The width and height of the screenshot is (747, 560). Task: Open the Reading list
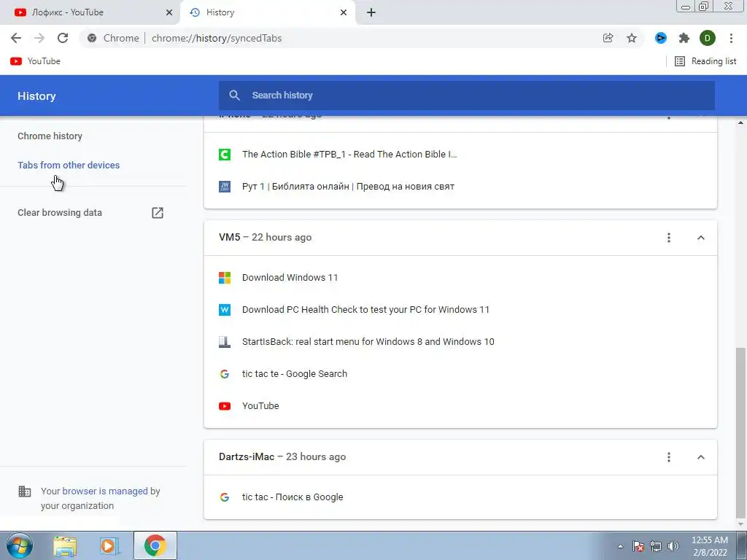click(x=705, y=61)
